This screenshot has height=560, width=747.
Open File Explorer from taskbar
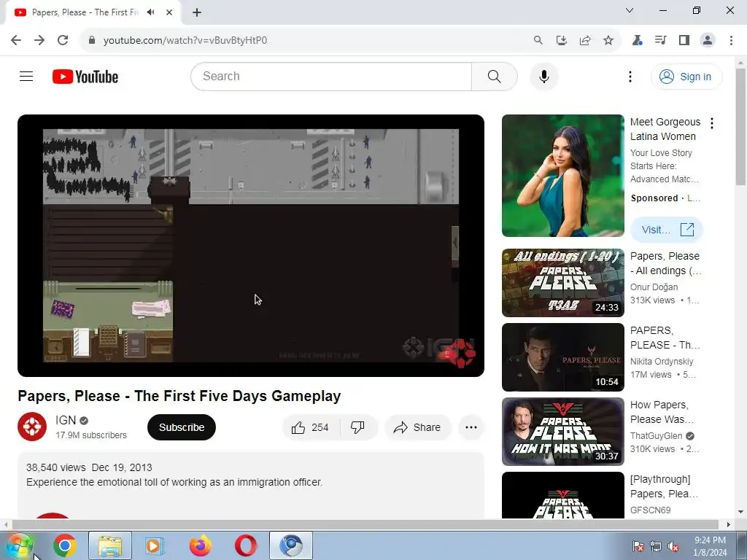(x=110, y=545)
